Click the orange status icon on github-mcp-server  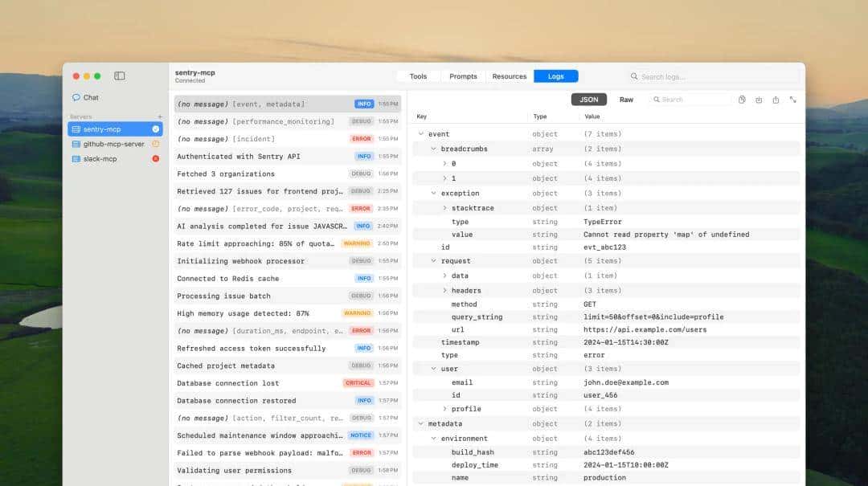[x=156, y=144]
